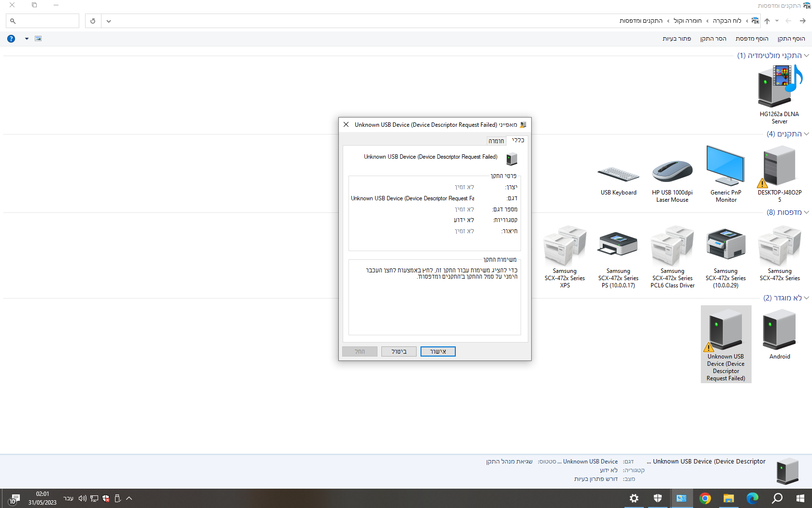Switch to the כללי tab in properties dialog
Screen dimensions: 812x508
[x=518, y=140]
